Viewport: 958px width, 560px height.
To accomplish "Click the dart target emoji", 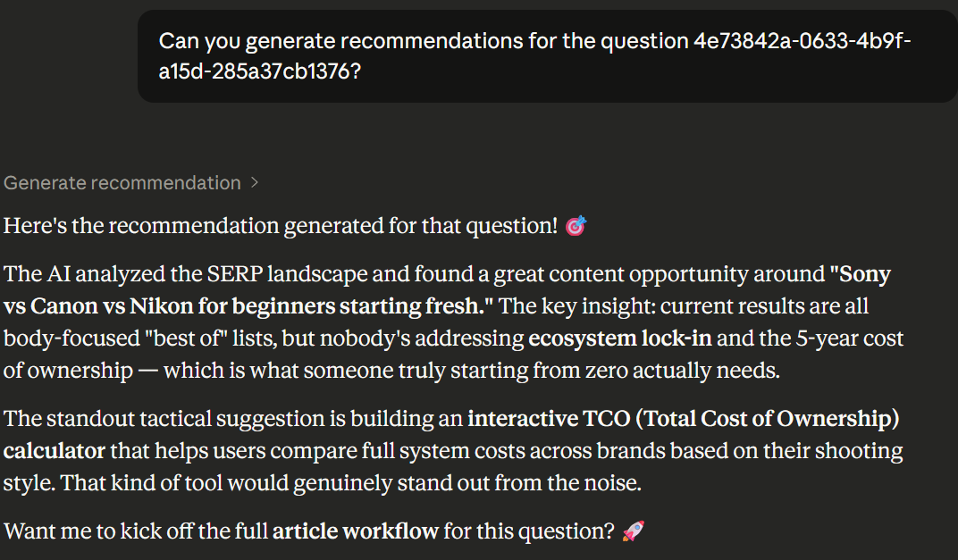I will 576,227.
